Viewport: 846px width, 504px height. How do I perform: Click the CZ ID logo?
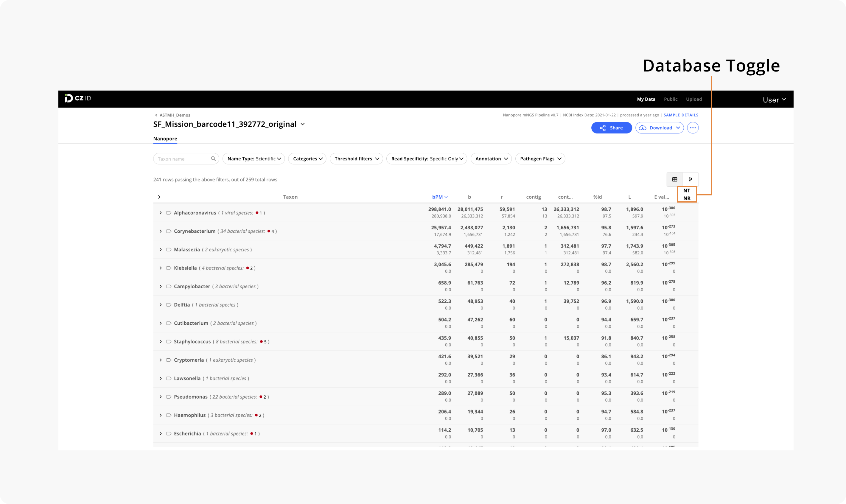pos(78,98)
